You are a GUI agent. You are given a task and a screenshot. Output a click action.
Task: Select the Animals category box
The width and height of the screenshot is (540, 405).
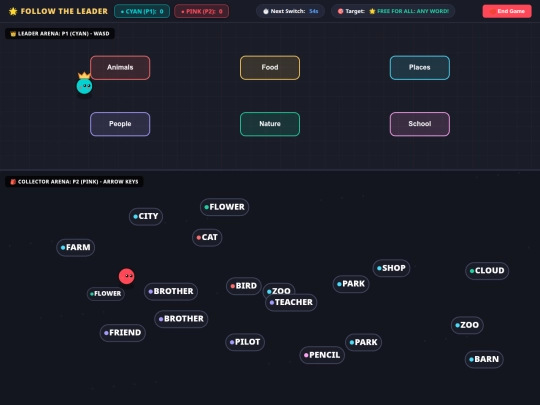[120, 68]
